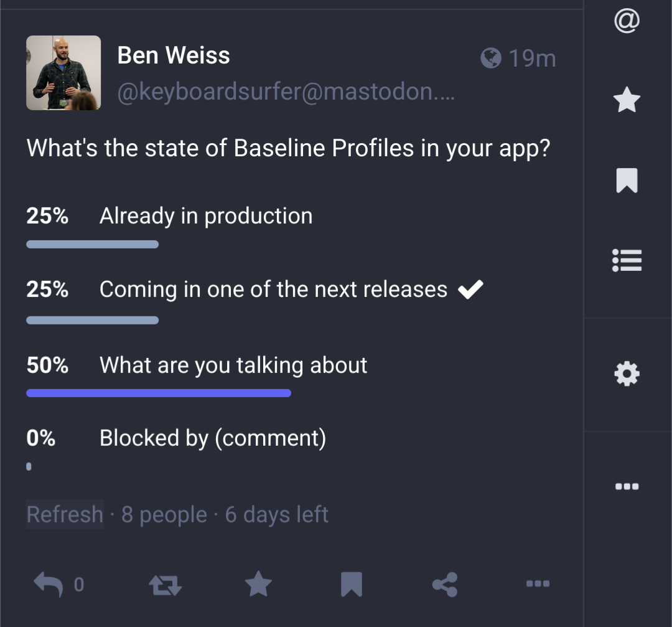Screen dimensions: 672x627
Task: Choose "What are you talking about" option
Action: [233, 365]
